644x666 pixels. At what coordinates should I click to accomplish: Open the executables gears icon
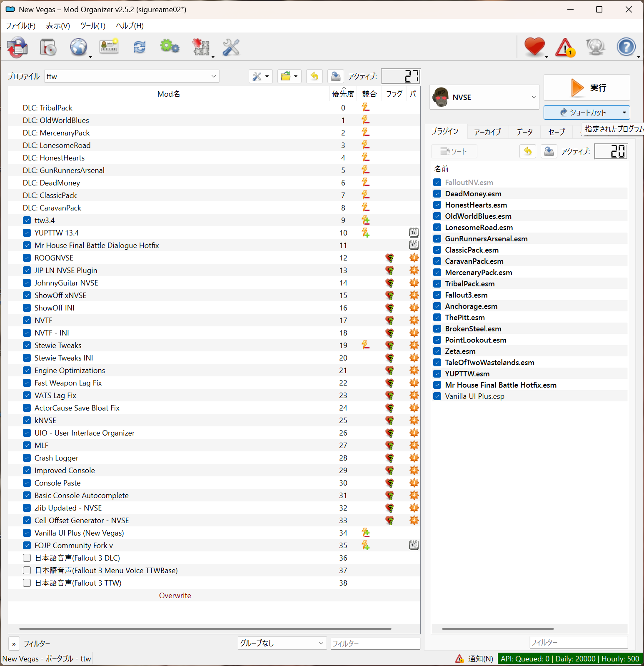coord(170,47)
